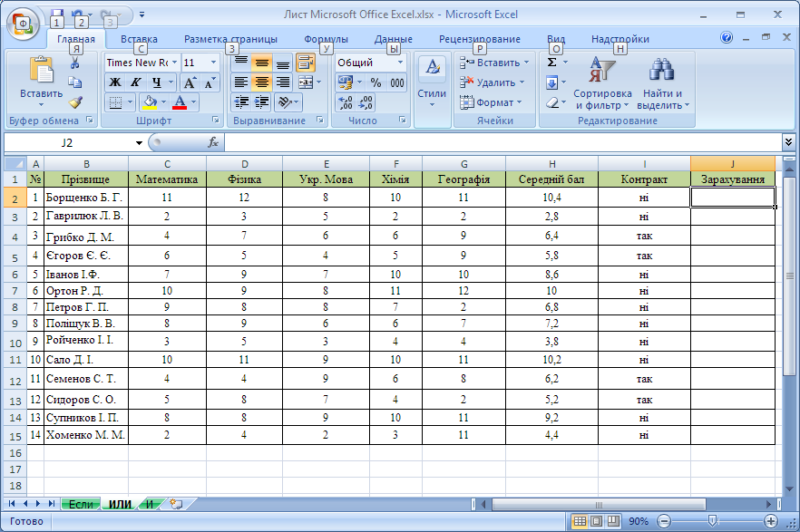Screen dimensions: 800x532
Task: Save the workbook from quick access toolbar
Action: (x=56, y=15)
